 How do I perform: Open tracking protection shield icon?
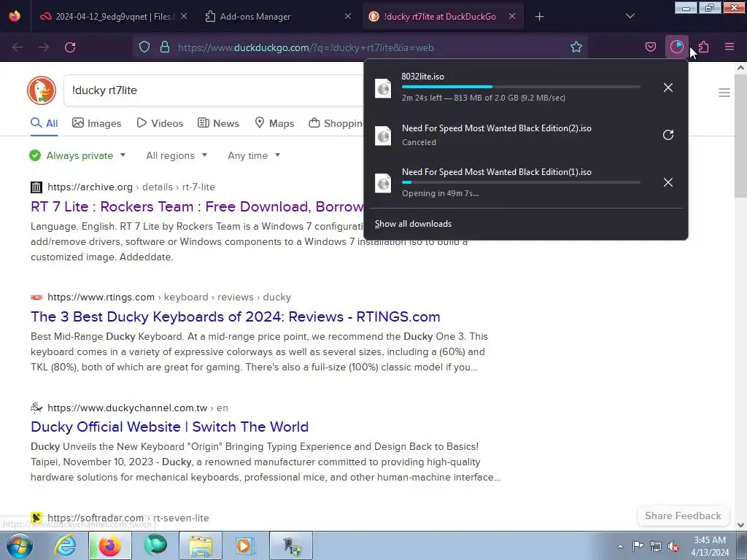144,47
